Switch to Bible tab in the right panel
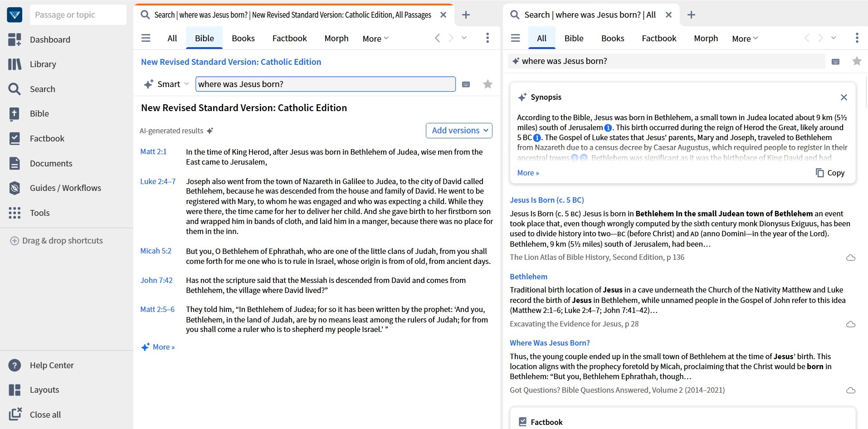 (574, 38)
